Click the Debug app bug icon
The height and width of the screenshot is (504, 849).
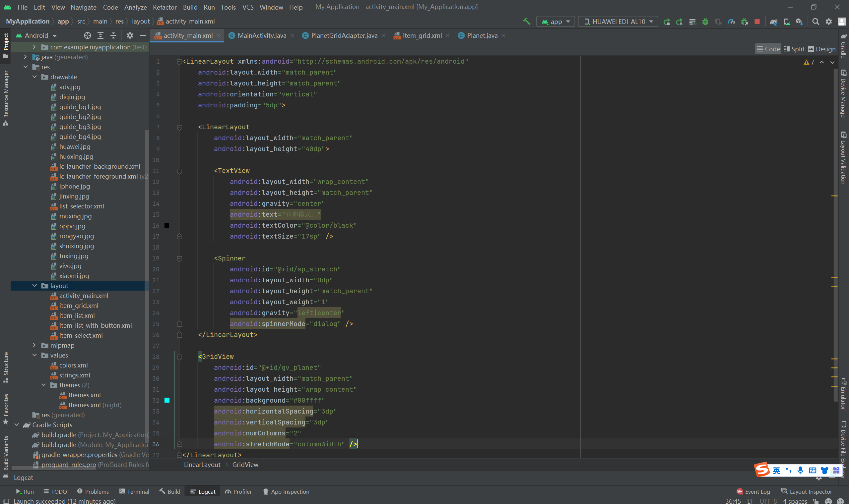pyautogui.click(x=705, y=22)
